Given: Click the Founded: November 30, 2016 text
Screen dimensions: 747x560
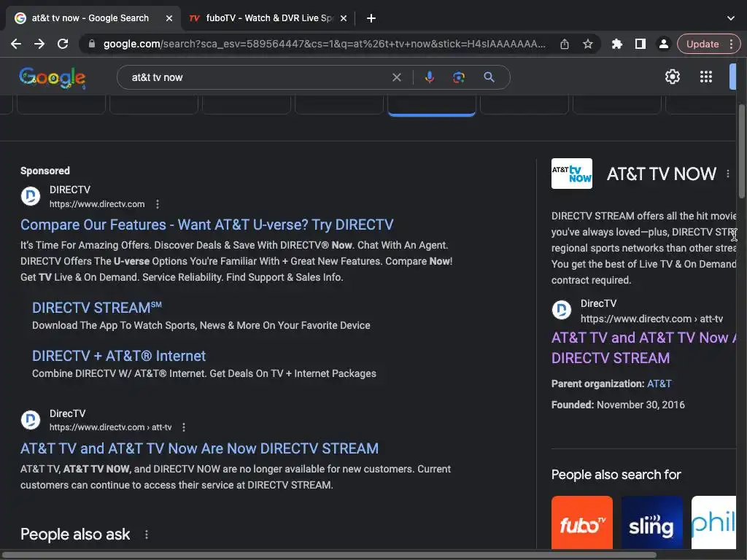Looking at the screenshot, I should (x=618, y=405).
